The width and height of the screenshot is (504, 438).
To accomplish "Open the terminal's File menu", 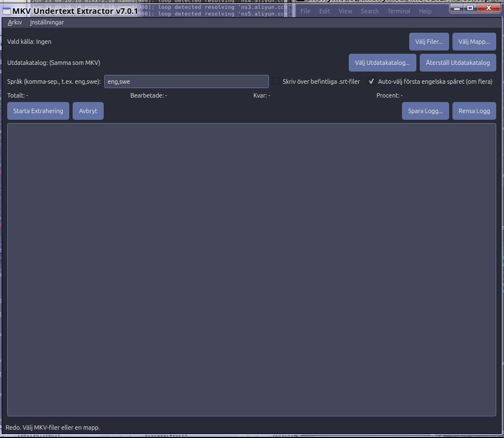I will (305, 11).
